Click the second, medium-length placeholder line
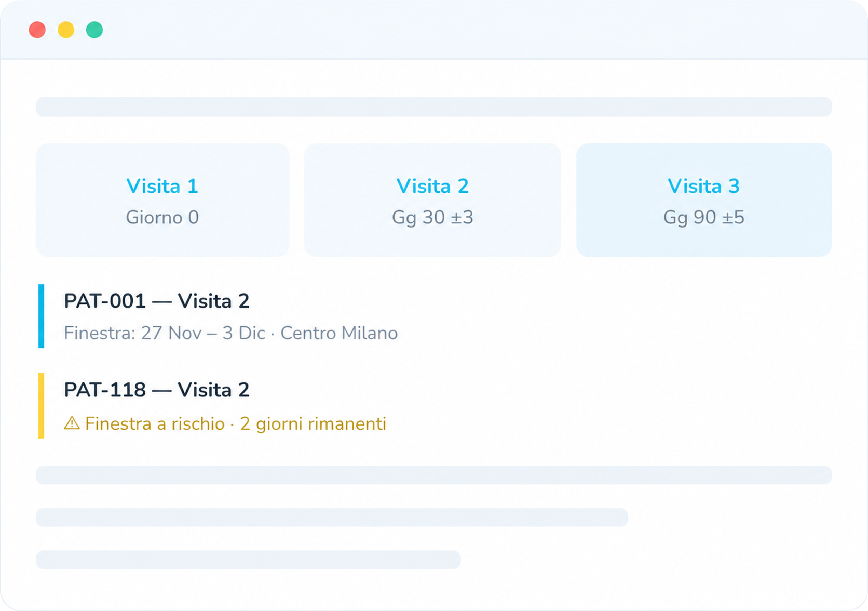This screenshot has height=611, width=868. tap(332, 517)
